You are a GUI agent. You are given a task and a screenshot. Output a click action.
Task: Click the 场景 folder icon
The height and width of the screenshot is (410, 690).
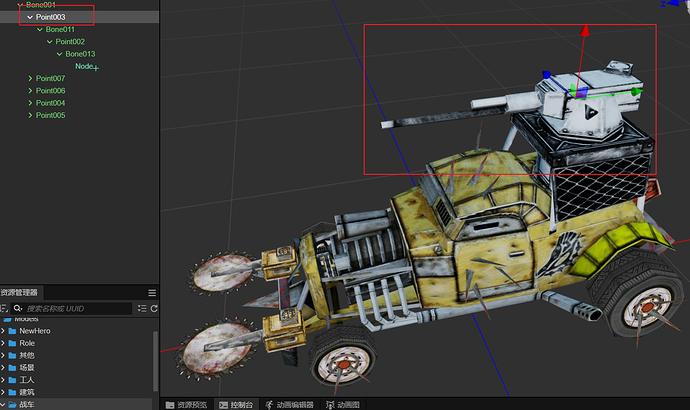(x=12, y=368)
